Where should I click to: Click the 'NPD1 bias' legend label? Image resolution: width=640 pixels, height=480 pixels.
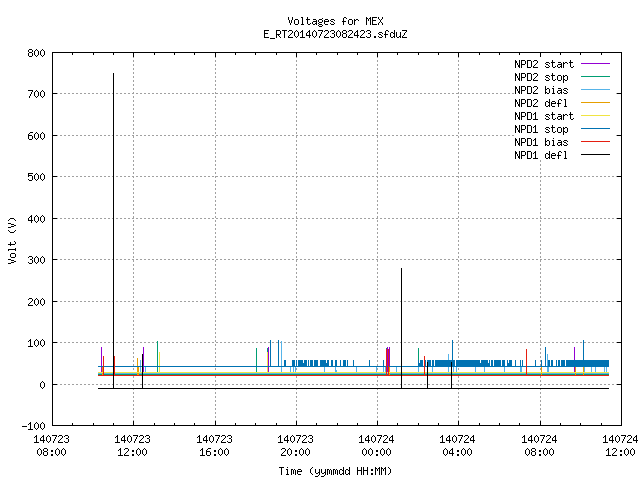click(x=541, y=142)
